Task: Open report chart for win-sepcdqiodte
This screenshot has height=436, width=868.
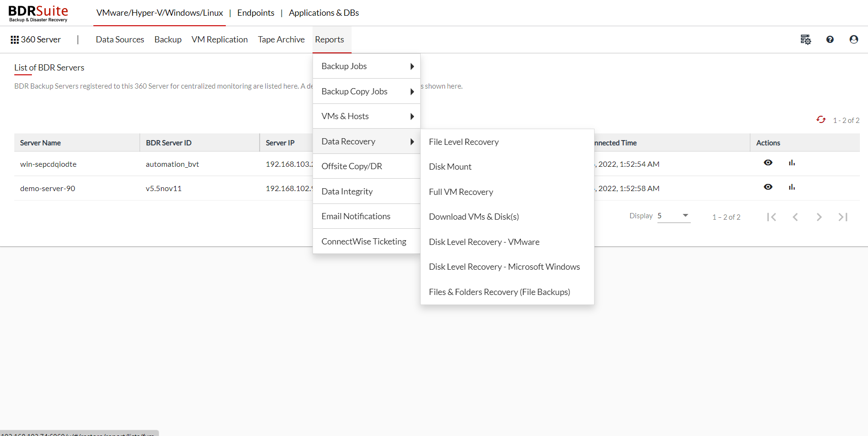Action: pos(792,162)
